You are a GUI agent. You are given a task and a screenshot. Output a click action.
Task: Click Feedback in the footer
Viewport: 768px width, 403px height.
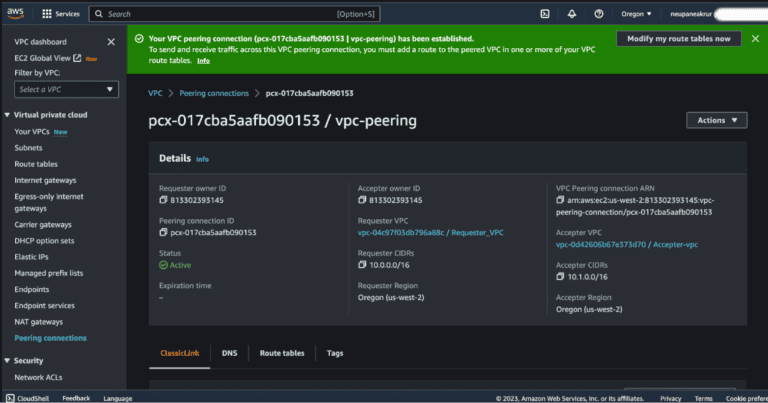click(76, 399)
